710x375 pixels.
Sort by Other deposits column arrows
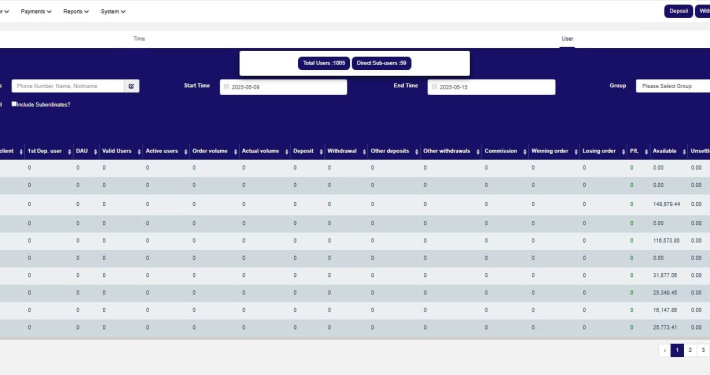pyautogui.click(x=417, y=152)
